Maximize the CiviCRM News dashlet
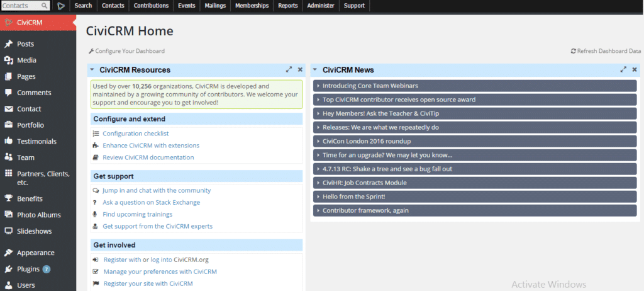Image resolution: width=644 pixels, height=291 pixels. [623, 69]
